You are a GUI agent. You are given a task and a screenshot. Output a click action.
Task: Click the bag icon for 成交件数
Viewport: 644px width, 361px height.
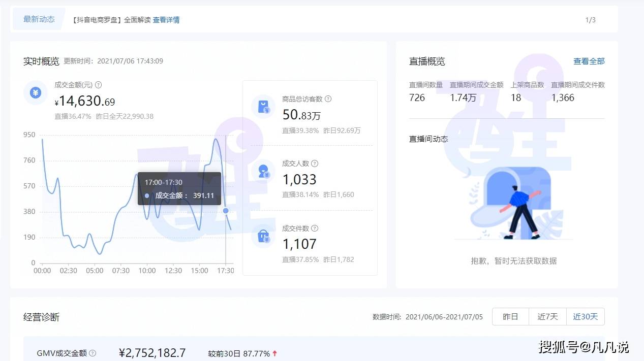[x=263, y=236]
